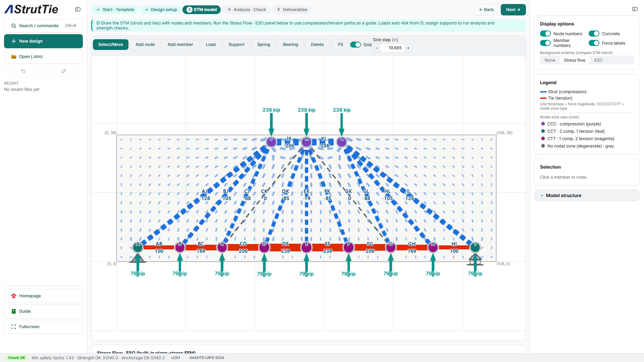Select node F on bottom tie
The height and width of the screenshot is (362, 644).
tap(348, 247)
